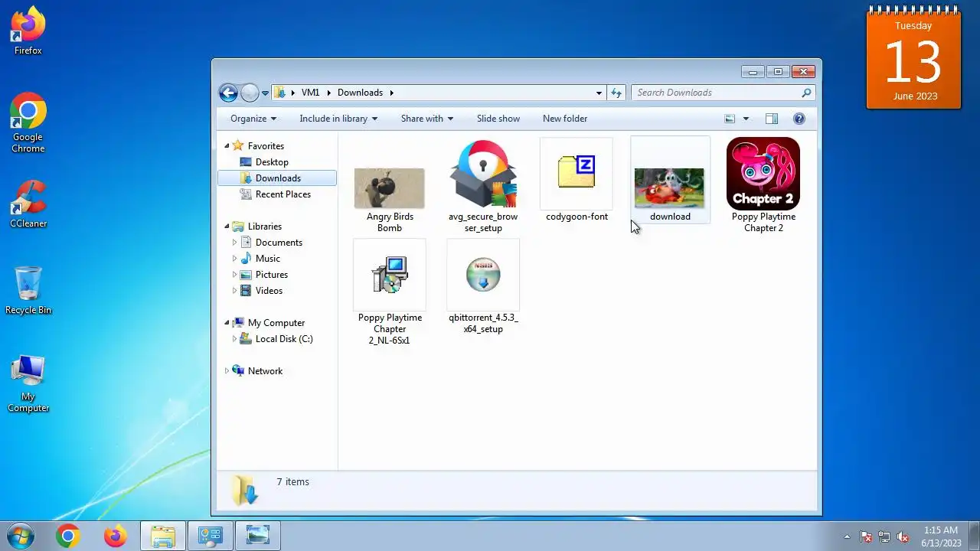The image size is (980, 551).
Task: Click the Google Chrome desktop shortcut
Action: (28, 123)
